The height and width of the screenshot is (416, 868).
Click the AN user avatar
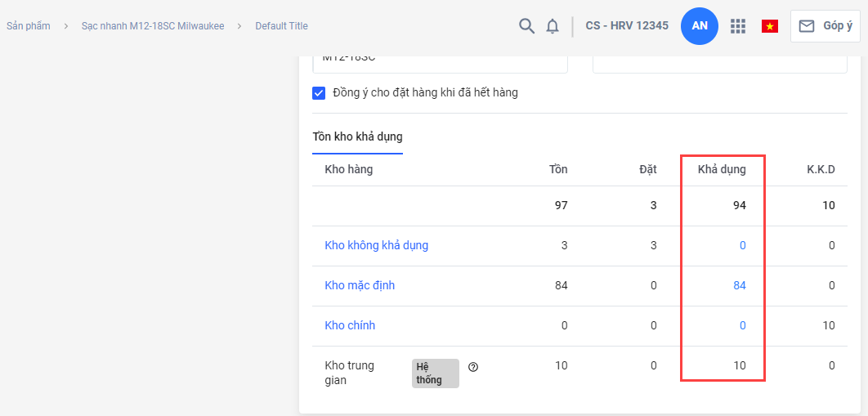point(700,26)
